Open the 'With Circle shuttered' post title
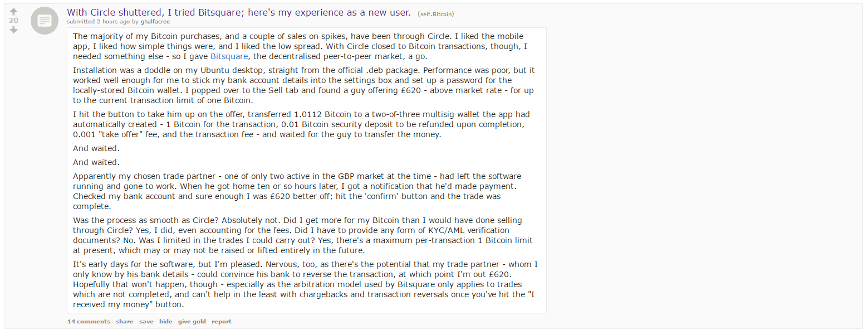868x334 pixels. coord(239,12)
